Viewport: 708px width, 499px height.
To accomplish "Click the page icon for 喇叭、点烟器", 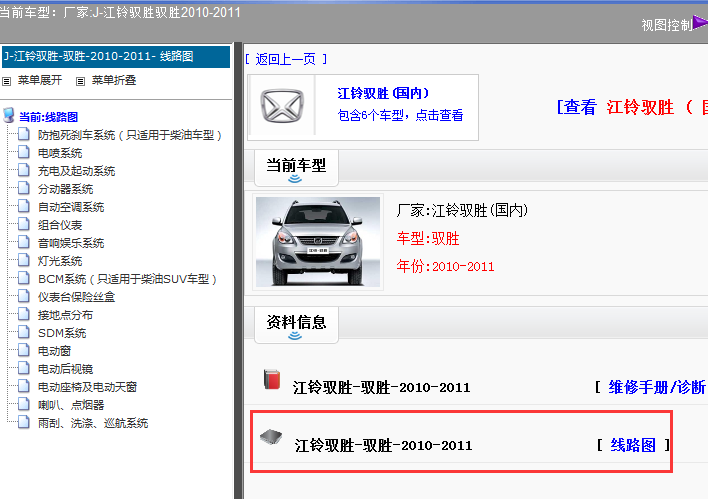I will (x=24, y=405).
